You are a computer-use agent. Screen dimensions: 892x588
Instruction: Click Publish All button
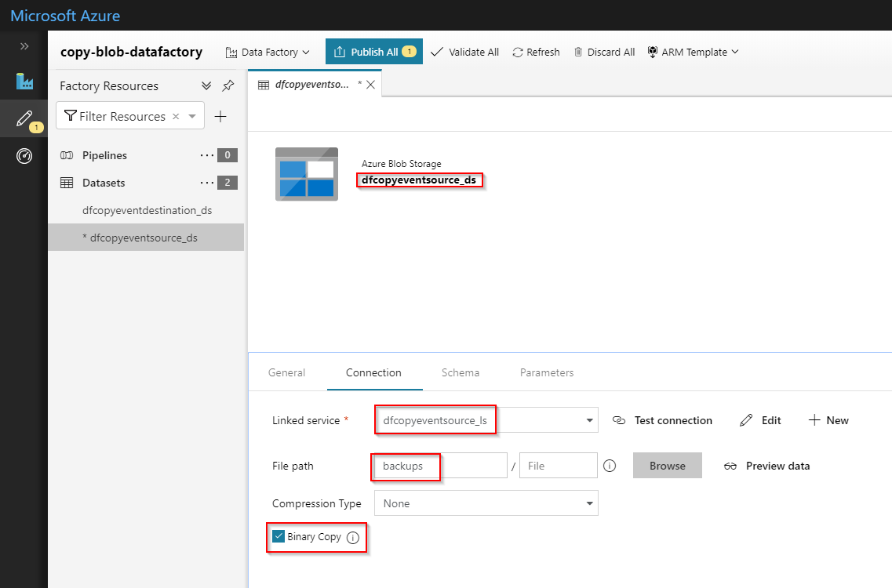click(x=373, y=52)
